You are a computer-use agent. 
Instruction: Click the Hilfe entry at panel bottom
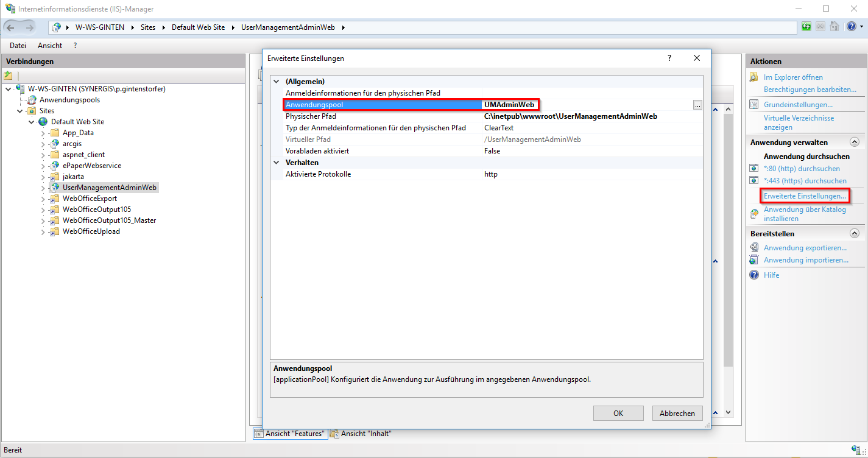771,275
